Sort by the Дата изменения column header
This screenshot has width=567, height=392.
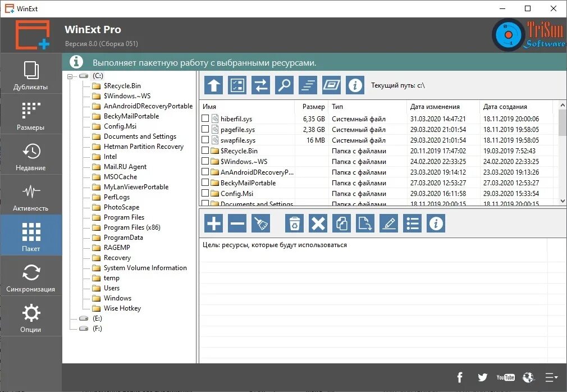pyautogui.click(x=443, y=107)
